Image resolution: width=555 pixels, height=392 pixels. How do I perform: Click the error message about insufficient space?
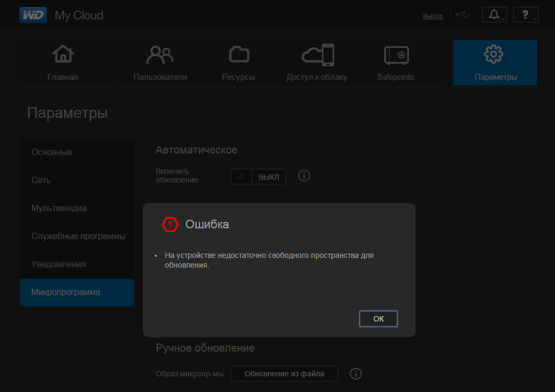point(269,260)
